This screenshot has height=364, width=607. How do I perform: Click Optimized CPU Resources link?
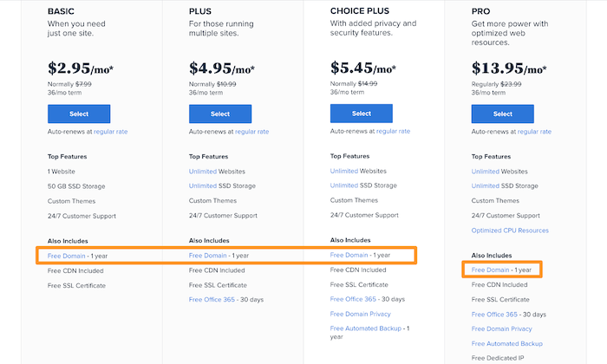point(510,231)
